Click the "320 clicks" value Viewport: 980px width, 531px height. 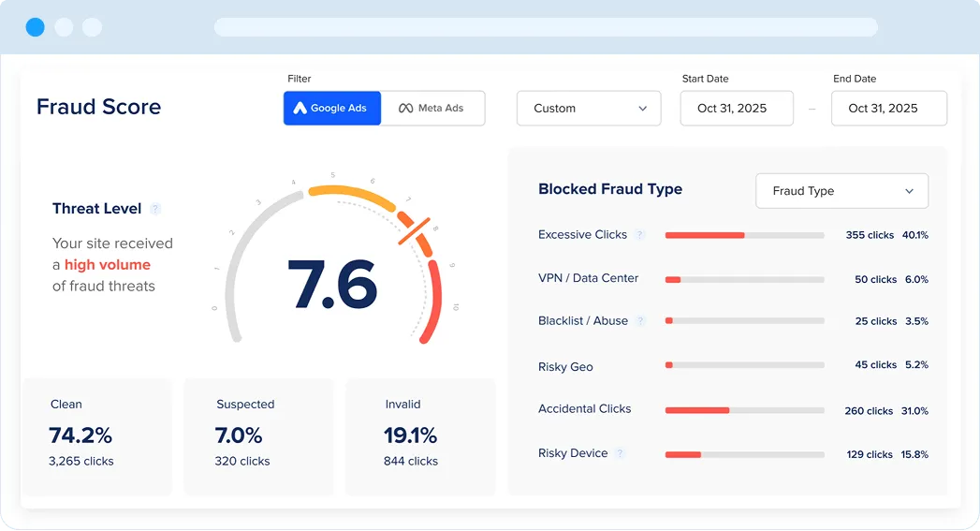point(242,461)
